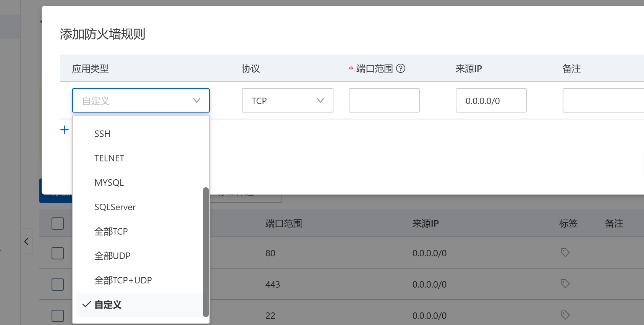Image resolution: width=644 pixels, height=325 pixels.
Task: Click the port range help question icon
Action: pos(401,68)
